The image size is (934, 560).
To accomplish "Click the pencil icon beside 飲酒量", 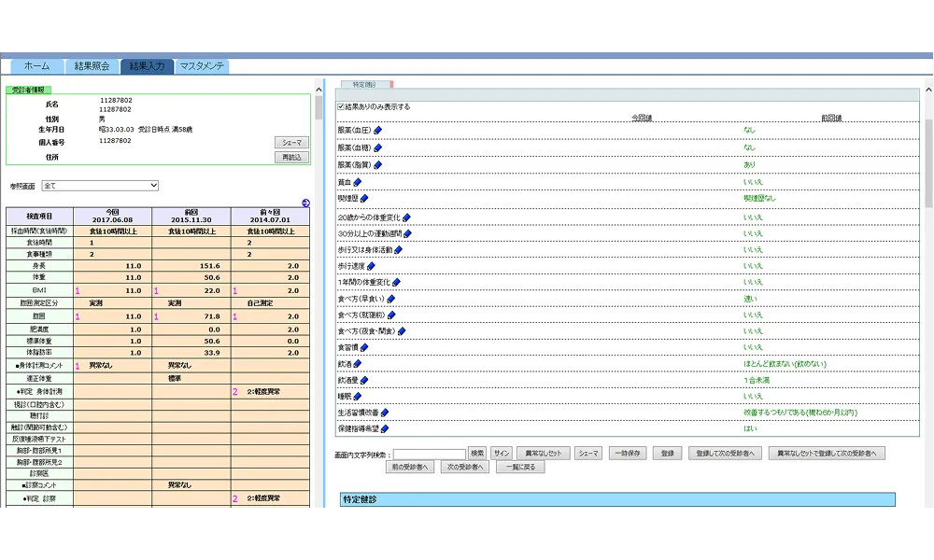I will [x=364, y=380].
